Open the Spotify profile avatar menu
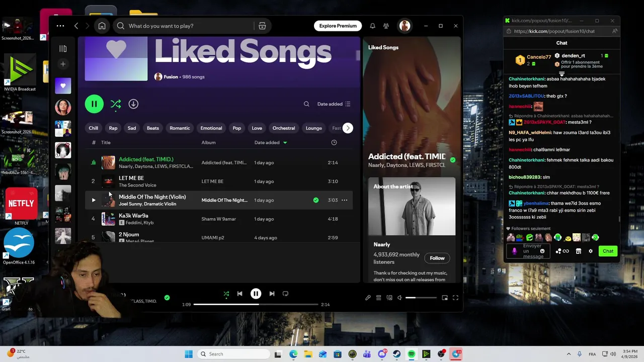The image size is (644, 362). click(405, 26)
